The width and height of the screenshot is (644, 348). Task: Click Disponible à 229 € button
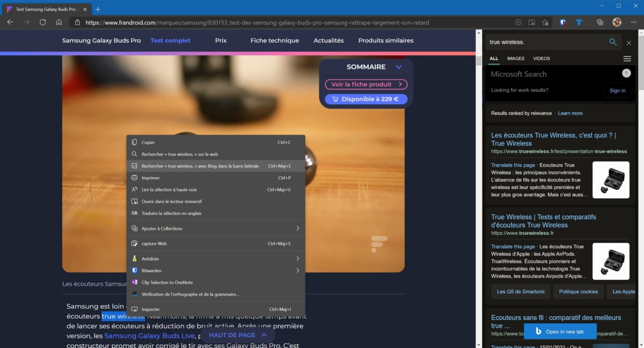pos(366,99)
